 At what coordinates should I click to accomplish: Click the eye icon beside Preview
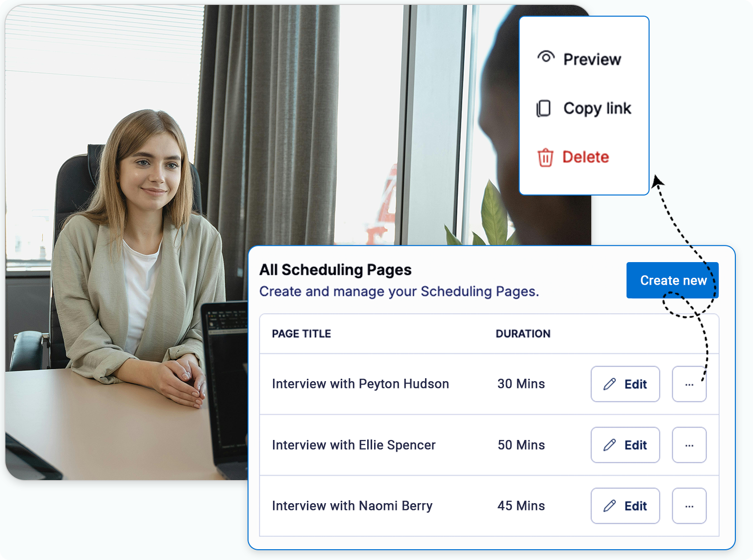point(546,57)
